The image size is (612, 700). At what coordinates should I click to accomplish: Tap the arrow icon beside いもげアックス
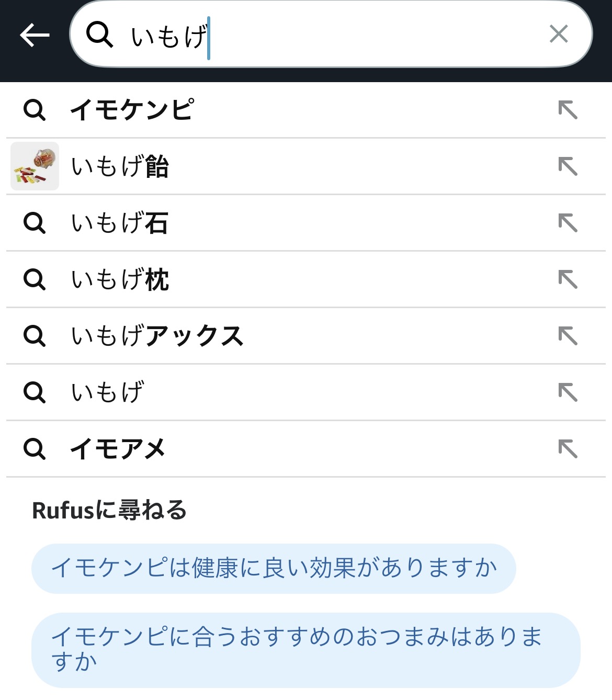[568, 336]
